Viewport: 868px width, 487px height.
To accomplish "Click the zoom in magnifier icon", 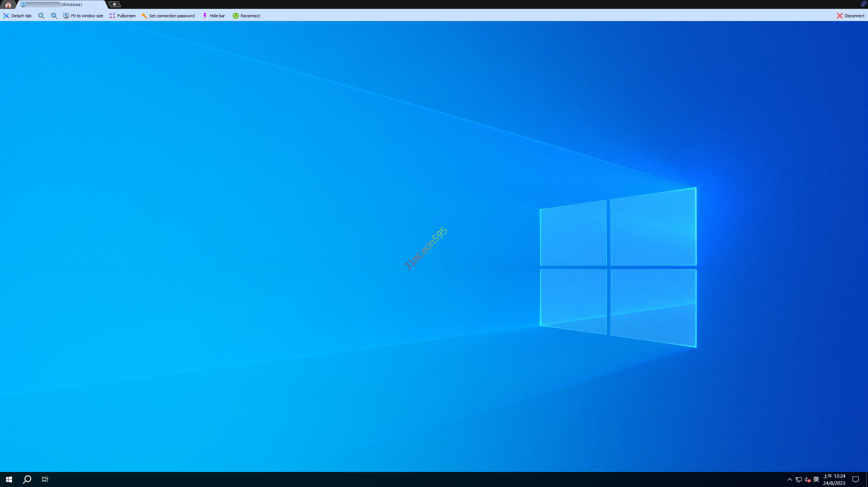I will [x=41, y=16].
